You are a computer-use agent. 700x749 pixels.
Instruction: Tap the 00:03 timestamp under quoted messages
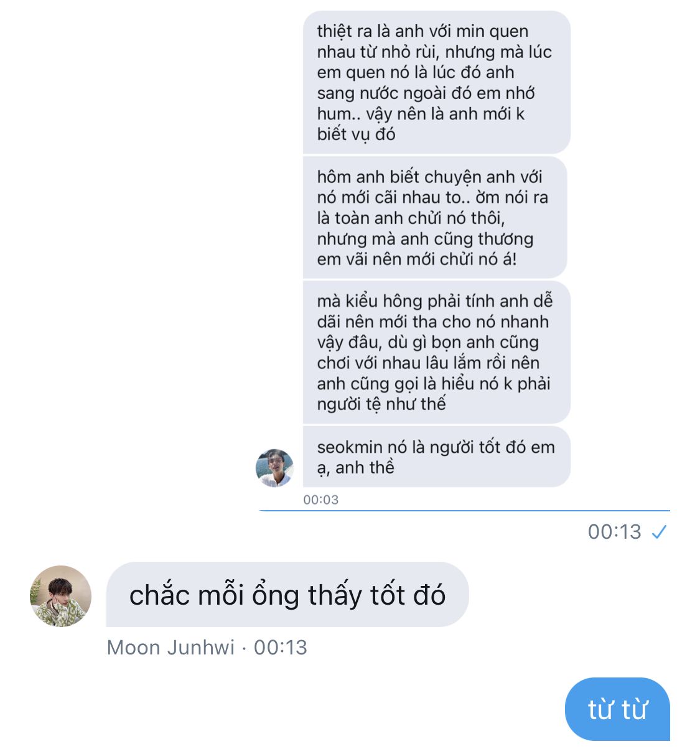[321, 500]
